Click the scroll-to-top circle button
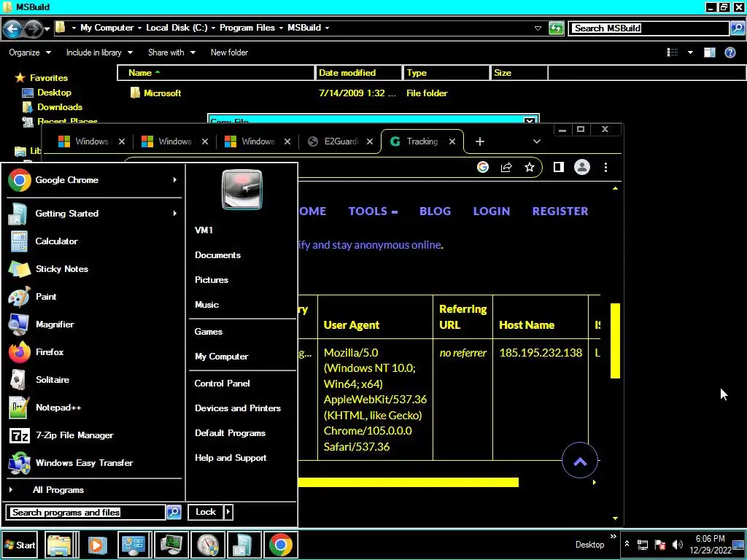Viewport: 747px width, 560px height. pos(580,461)
